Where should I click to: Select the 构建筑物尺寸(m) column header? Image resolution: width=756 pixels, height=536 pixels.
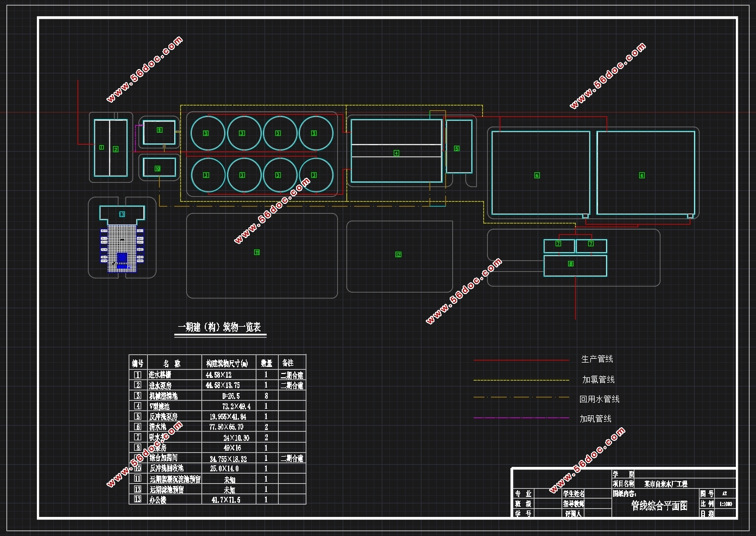pos(227,363)
